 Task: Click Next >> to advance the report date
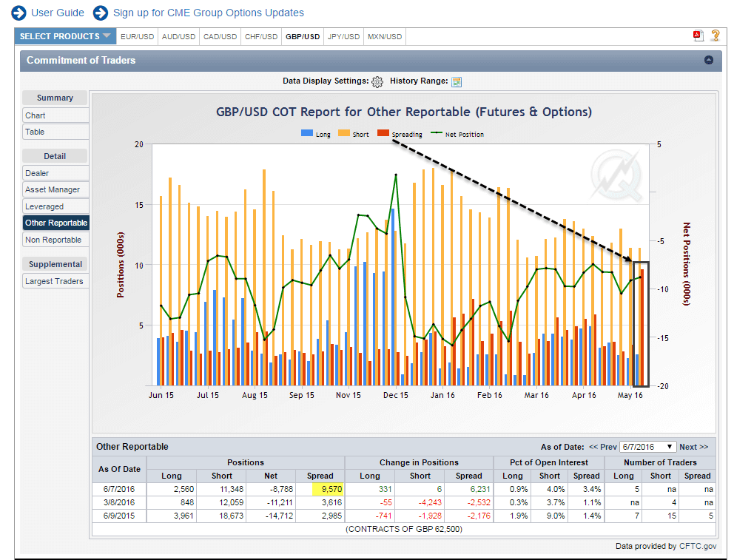tap(693, 447)
